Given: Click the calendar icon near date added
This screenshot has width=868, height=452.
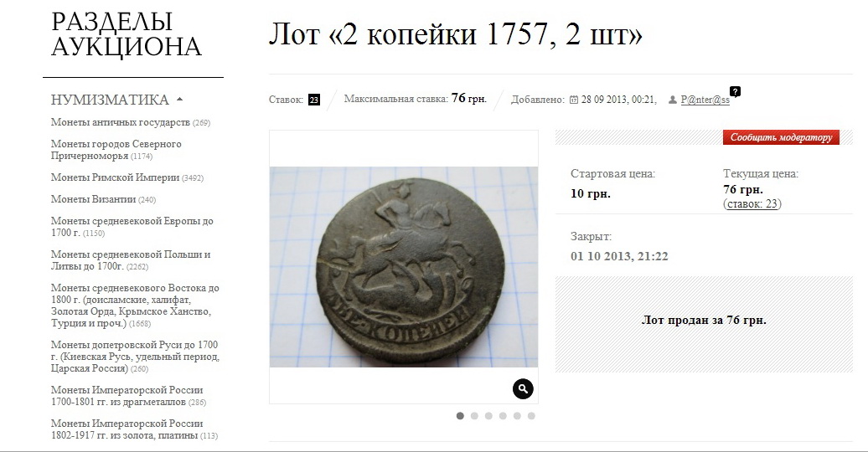Looking at the screenshot, I should [x=574, y=100].
